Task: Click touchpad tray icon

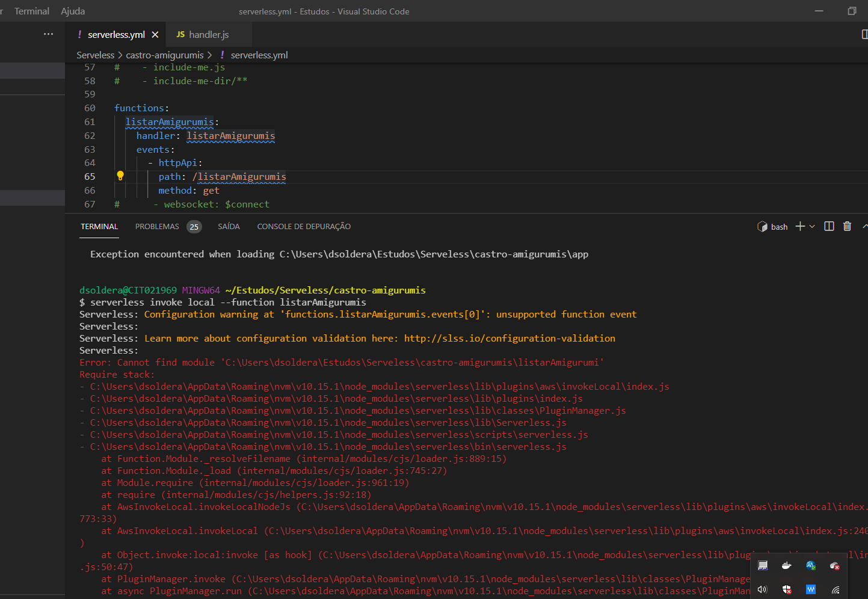Action: click(x=763, y=565)
